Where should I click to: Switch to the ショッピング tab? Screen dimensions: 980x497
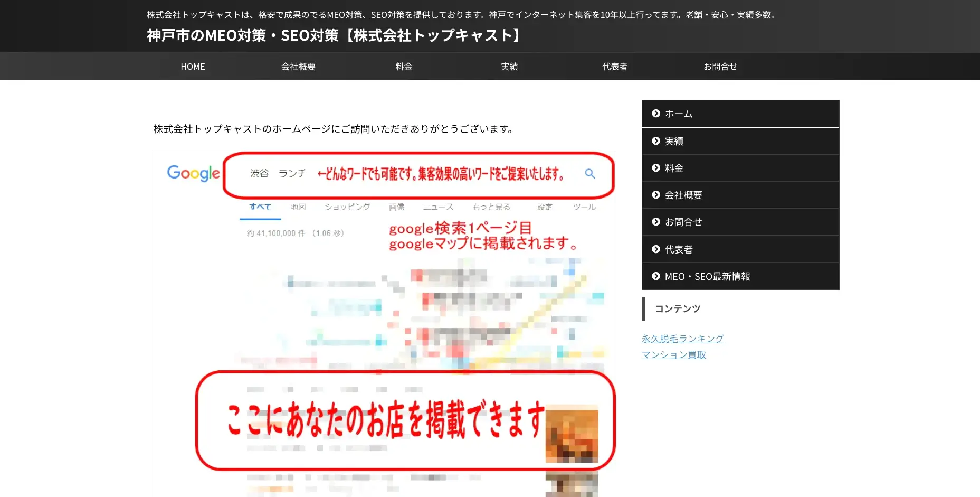pyautogui.click(x=346, y=207)
